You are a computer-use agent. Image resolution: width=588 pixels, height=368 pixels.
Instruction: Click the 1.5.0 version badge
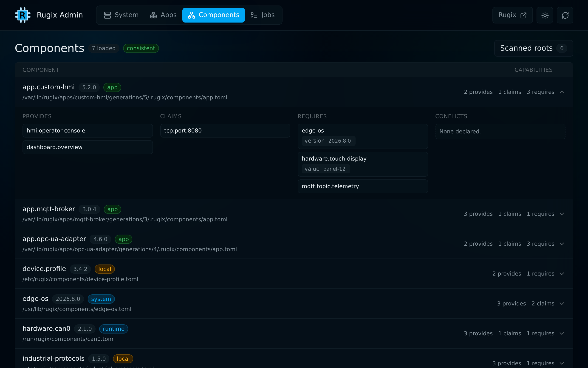[99, 359]
